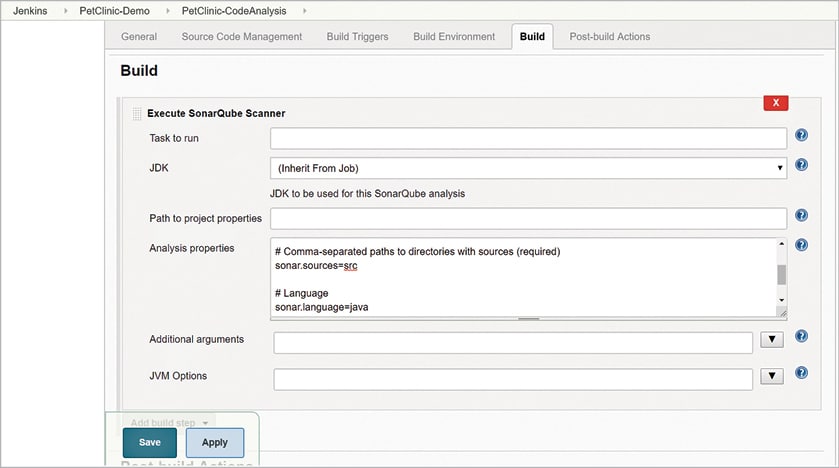Open the Add build step dropdown
Viewport: 839px width, 468px height.
pyautogui.click(x=170, y=423)
